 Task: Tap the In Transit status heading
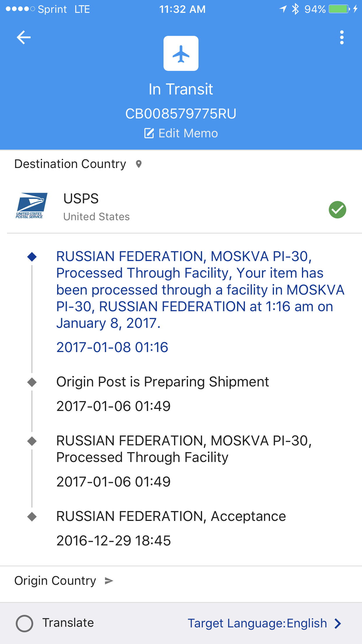181,89
